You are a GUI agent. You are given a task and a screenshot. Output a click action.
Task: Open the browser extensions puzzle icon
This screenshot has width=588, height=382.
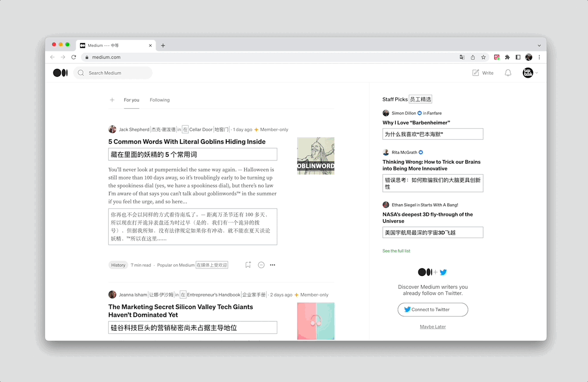507,57
